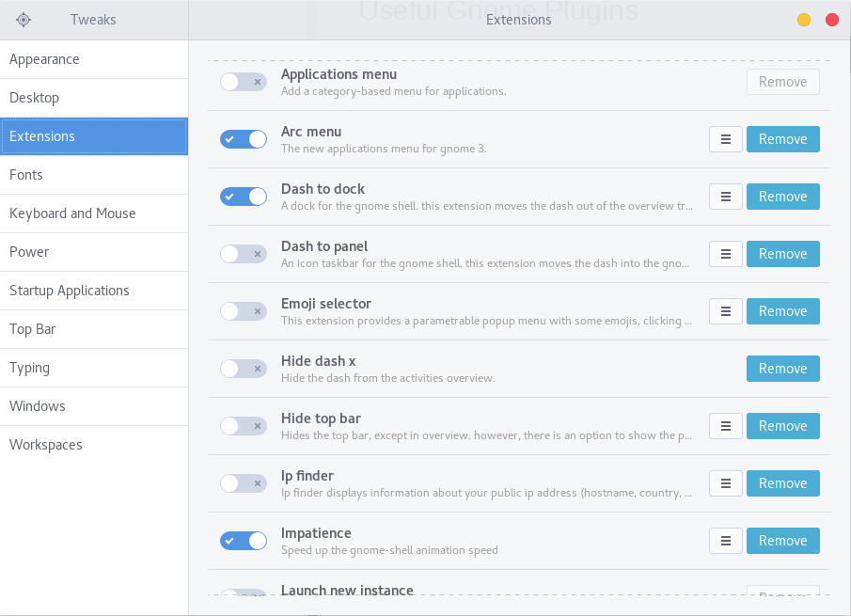Click the Hide dash x title

coord(318,361)
